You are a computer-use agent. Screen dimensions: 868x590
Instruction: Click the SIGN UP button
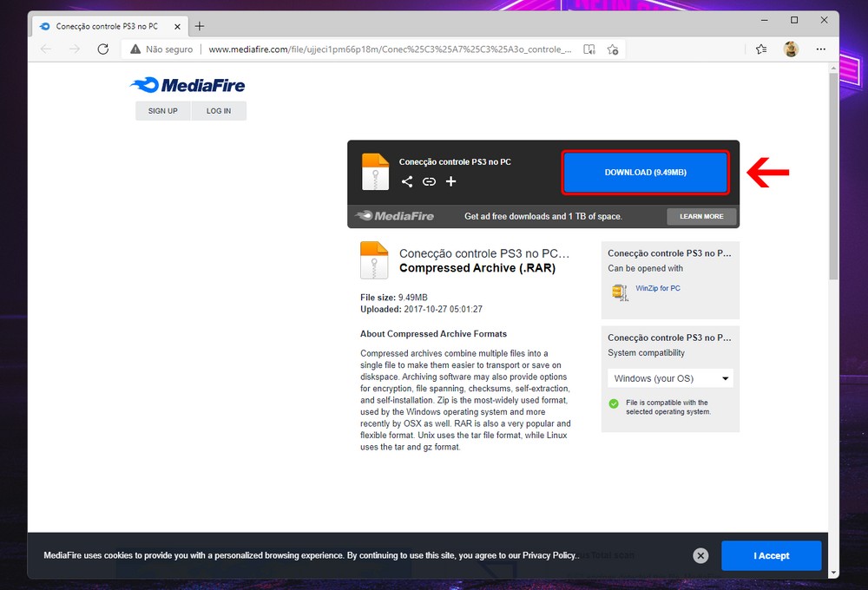pyautogui.click(x=162, y=111)
